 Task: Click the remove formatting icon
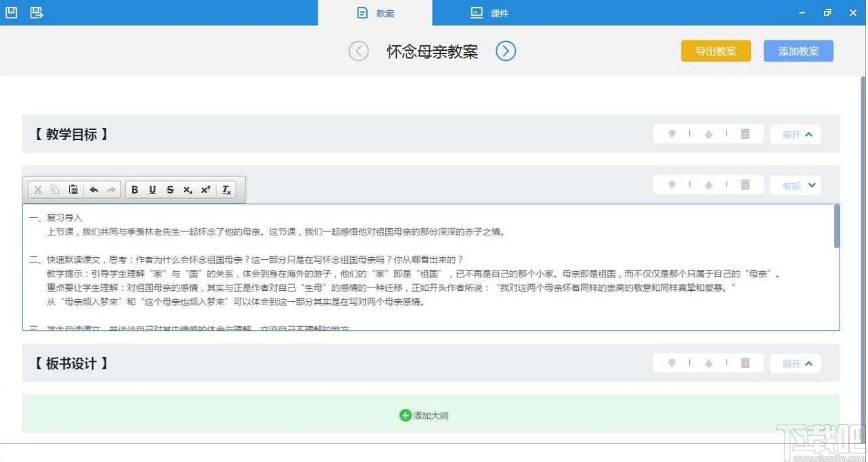[x=227, y=190]
